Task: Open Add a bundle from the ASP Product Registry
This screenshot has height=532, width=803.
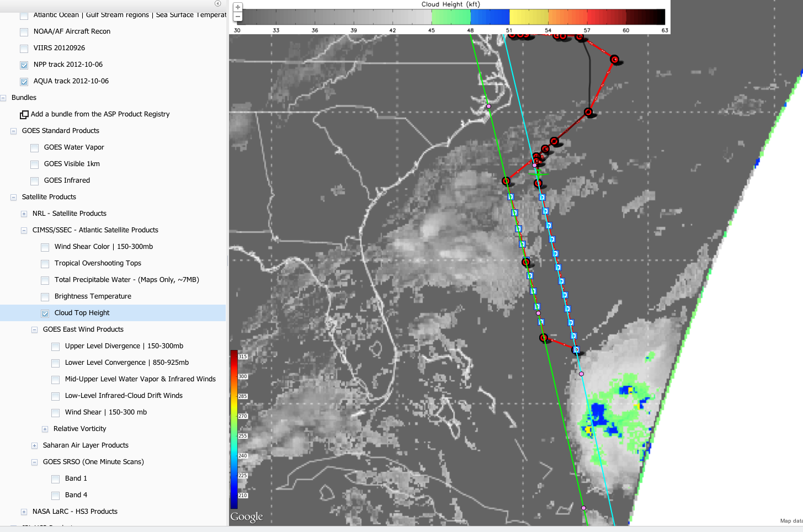Action: (x=100, y=114)
